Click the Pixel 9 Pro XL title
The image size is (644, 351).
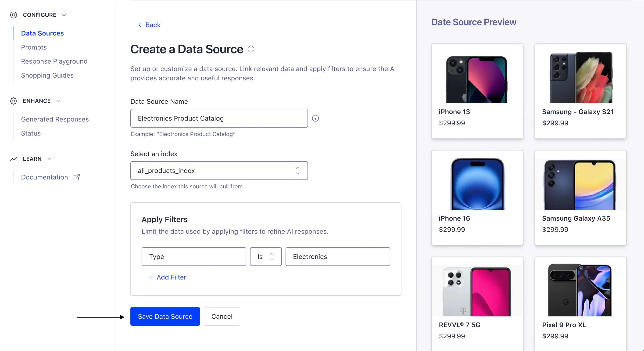564,325
